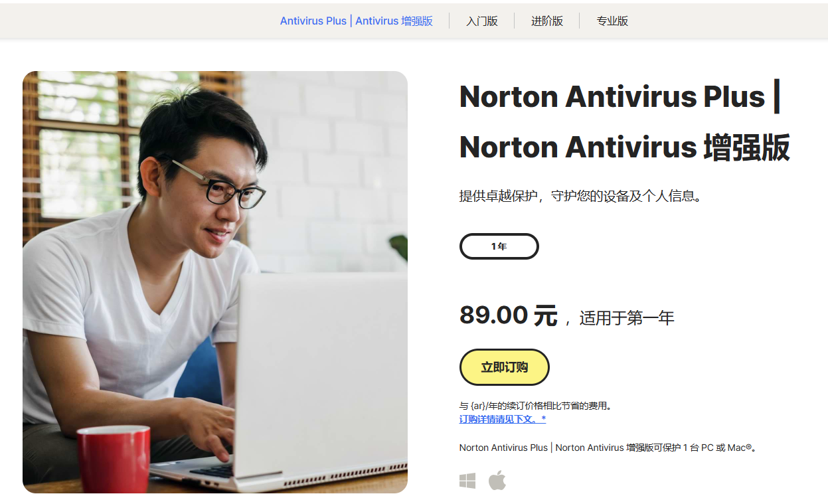This screenshot has width=828, height=504.
Task: Click the {ar}/年 renewal price comparison note
Action: 535,406
